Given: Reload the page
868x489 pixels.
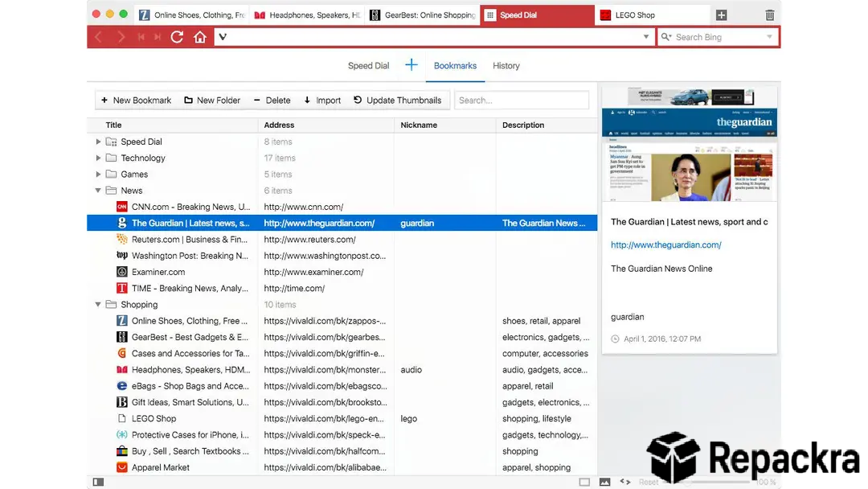Looking at the screenshot, I should (x=177, y=37).
